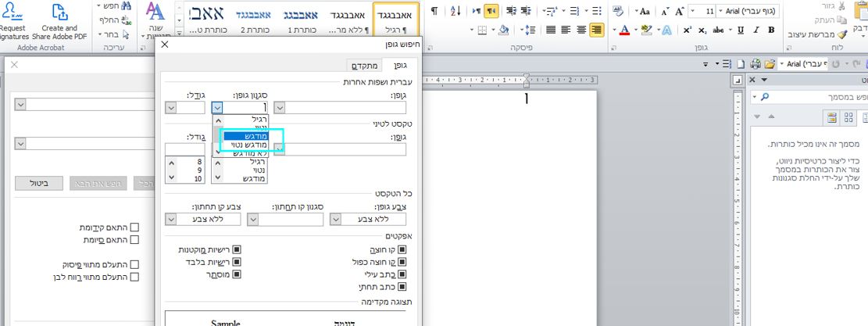Open the bulleted list tool
The height and width of the screenshot is (326, 868).
click(x=595, y=11)
